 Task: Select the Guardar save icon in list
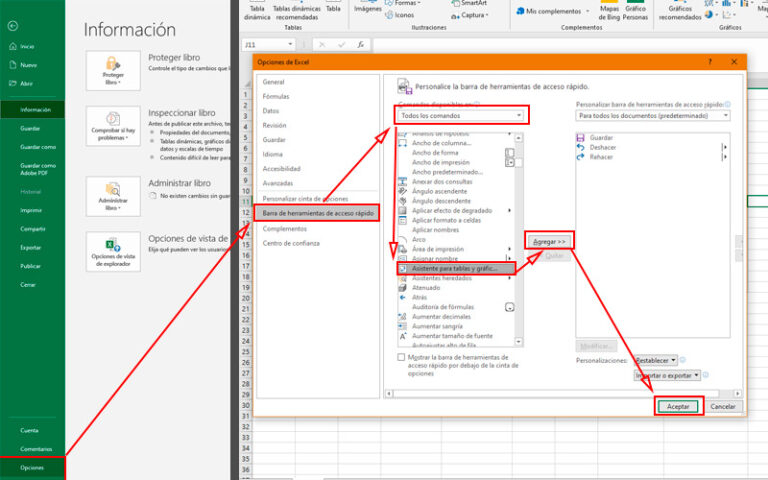tap(581, 138)
